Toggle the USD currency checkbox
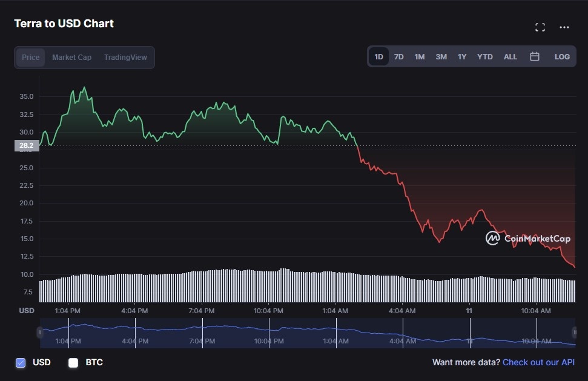This screenshot has width=588, height=381. (x=21, y=363)
